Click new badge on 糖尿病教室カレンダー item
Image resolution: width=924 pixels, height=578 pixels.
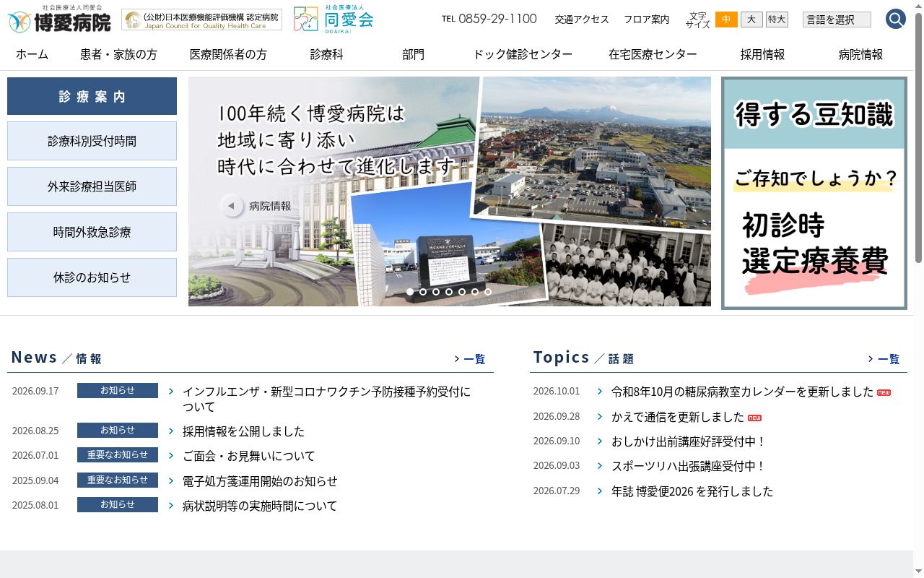[884, 392]
